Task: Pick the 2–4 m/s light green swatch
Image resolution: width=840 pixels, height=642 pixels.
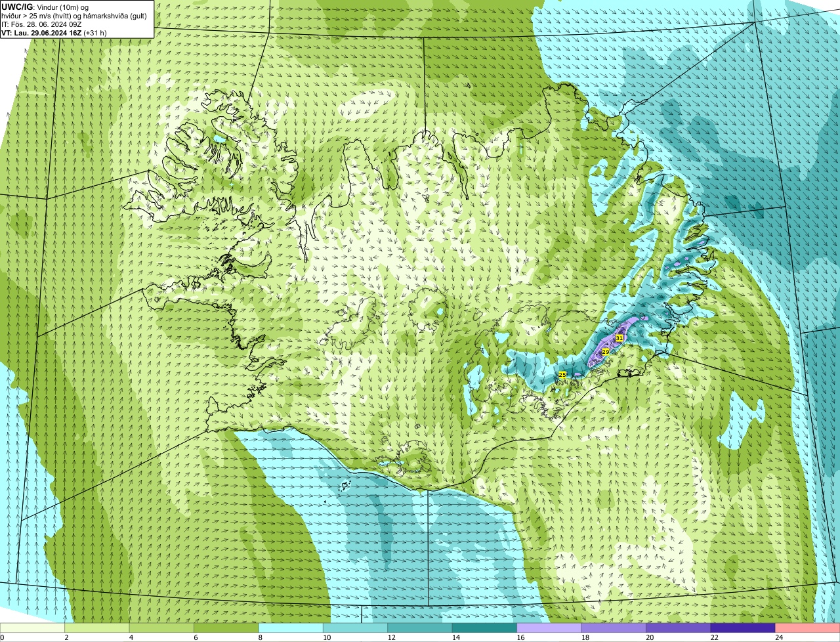Action: 97,628
